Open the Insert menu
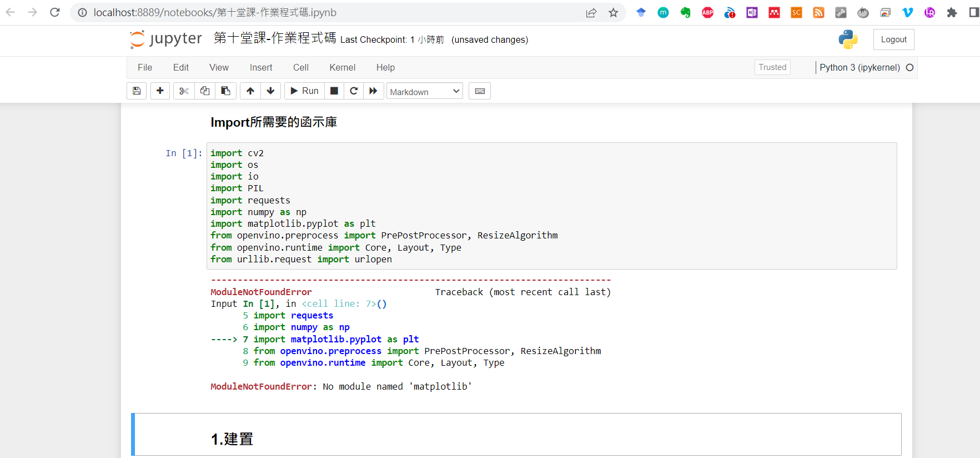The height and width of the screenshot is (458, 980). (261, 67)
